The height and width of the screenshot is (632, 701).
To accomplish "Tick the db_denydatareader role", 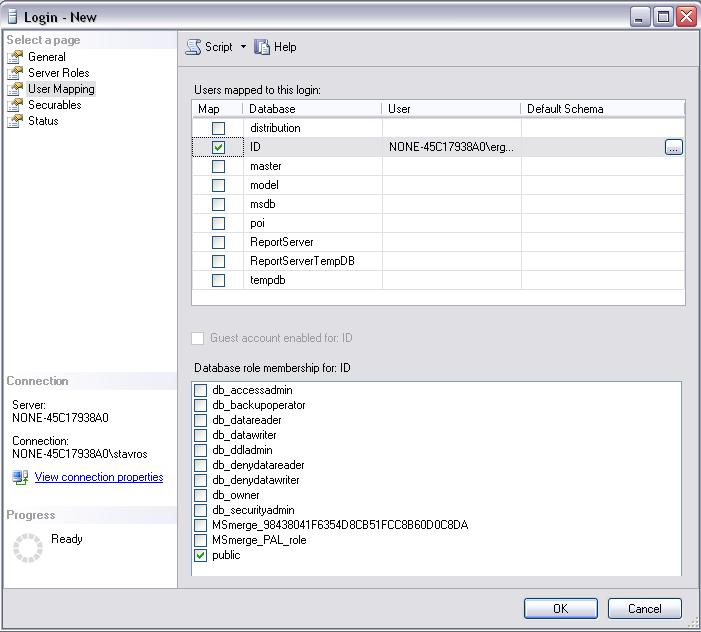I will point(200,465).
